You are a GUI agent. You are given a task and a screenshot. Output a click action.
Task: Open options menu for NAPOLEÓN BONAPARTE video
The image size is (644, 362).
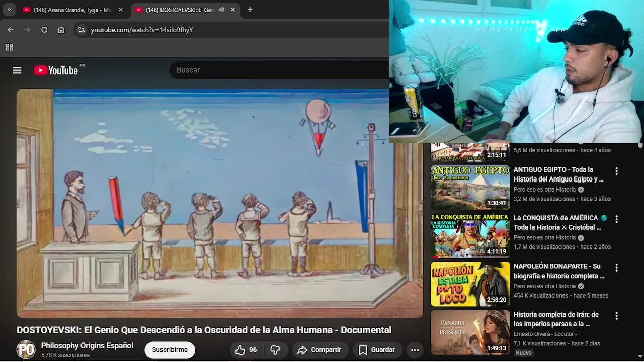[616, 267]
